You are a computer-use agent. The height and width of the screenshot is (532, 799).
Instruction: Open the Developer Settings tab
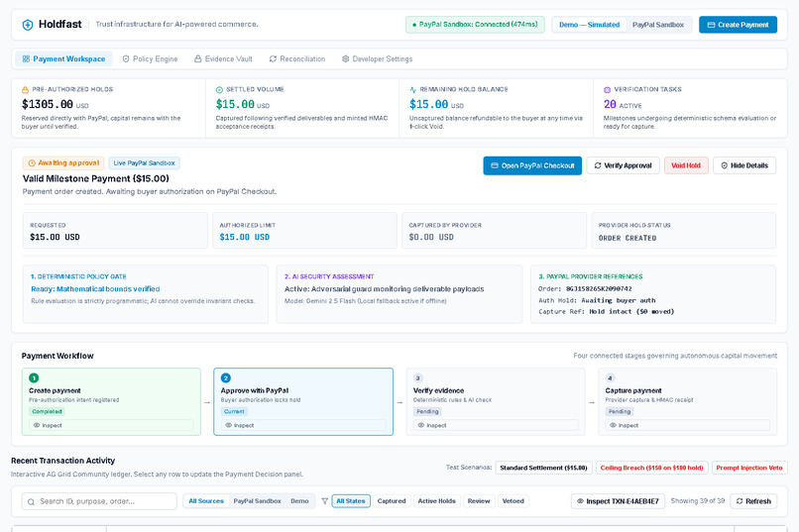coord(377,59)
